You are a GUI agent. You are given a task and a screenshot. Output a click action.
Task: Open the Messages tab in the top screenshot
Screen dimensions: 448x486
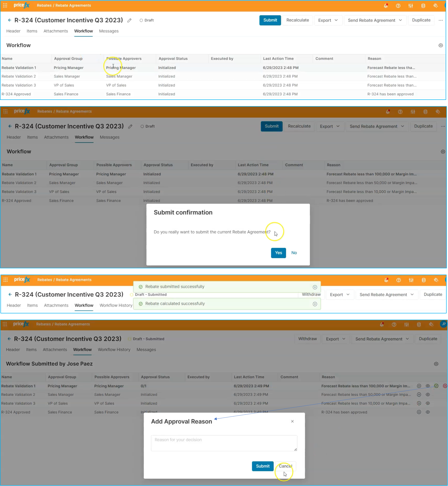[109, 31]
